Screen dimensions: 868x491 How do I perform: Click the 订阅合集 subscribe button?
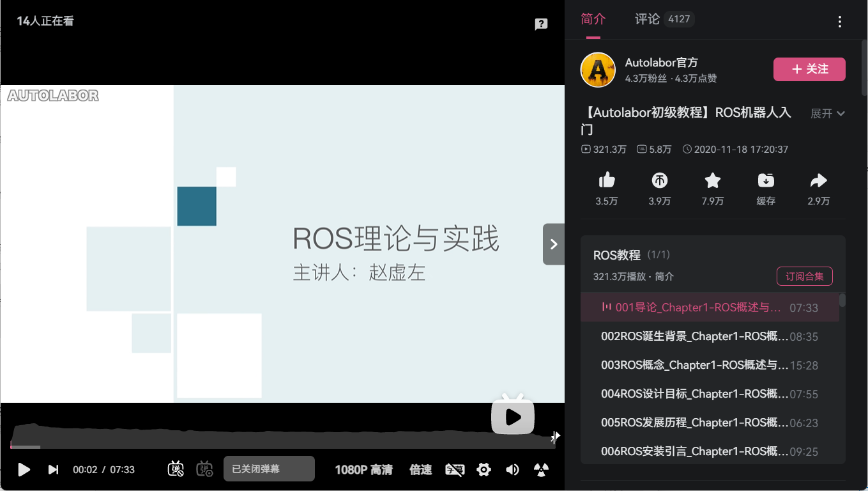pos(804,276)
